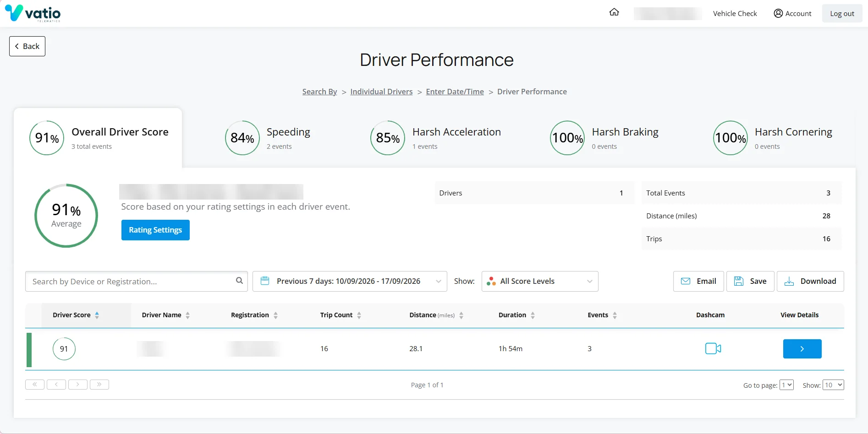868x434 pixels.
Task: Open Vehicle Check in header
Action: [735, 13]
